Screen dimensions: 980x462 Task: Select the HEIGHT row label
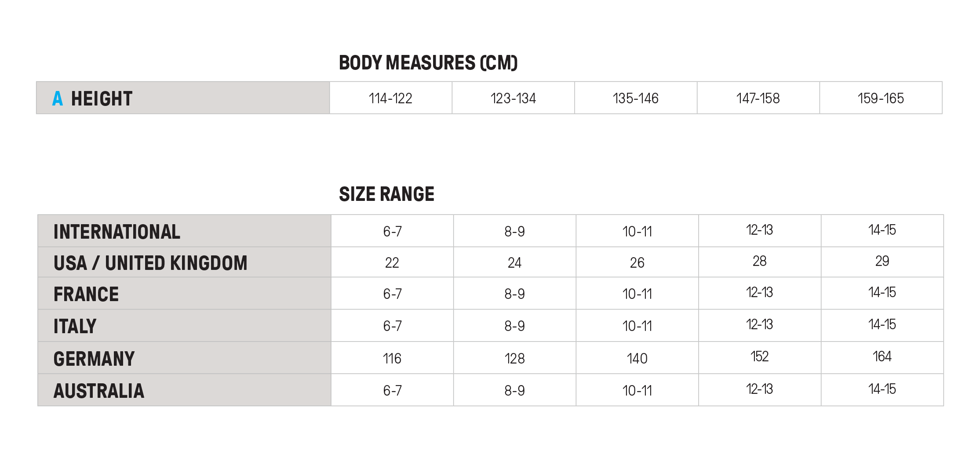102,98
